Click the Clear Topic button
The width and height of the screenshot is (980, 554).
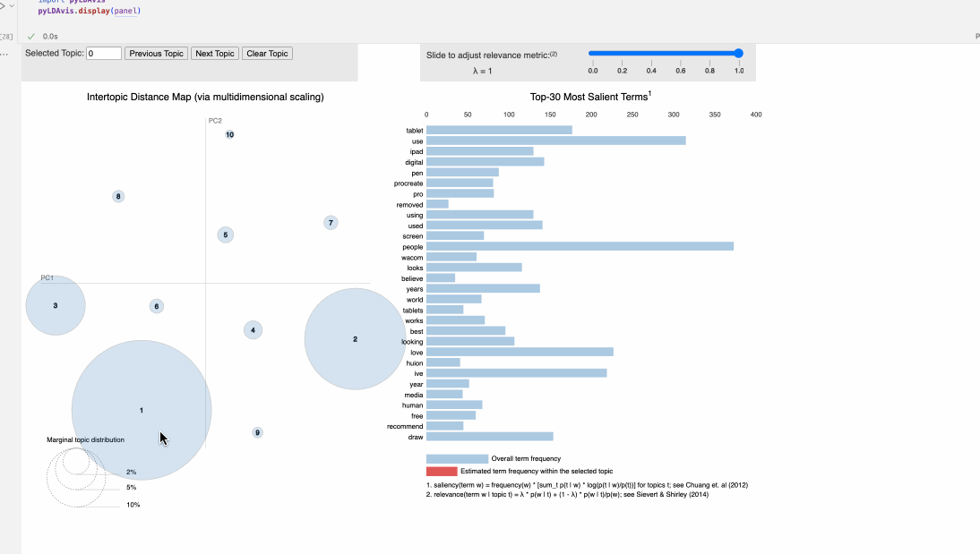pyautogui.click(x=267, y=54)
